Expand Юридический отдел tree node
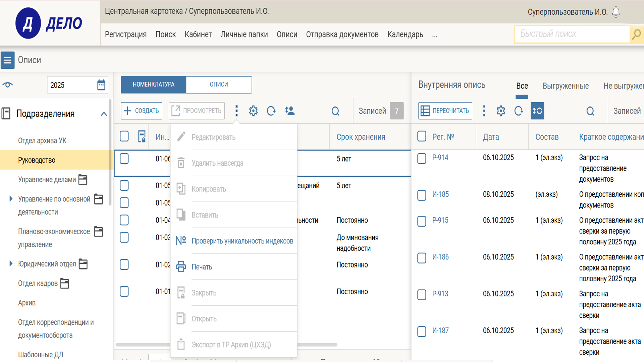This screenshot has height=362, width=644. pyautogui.click(x=11, y=264)
